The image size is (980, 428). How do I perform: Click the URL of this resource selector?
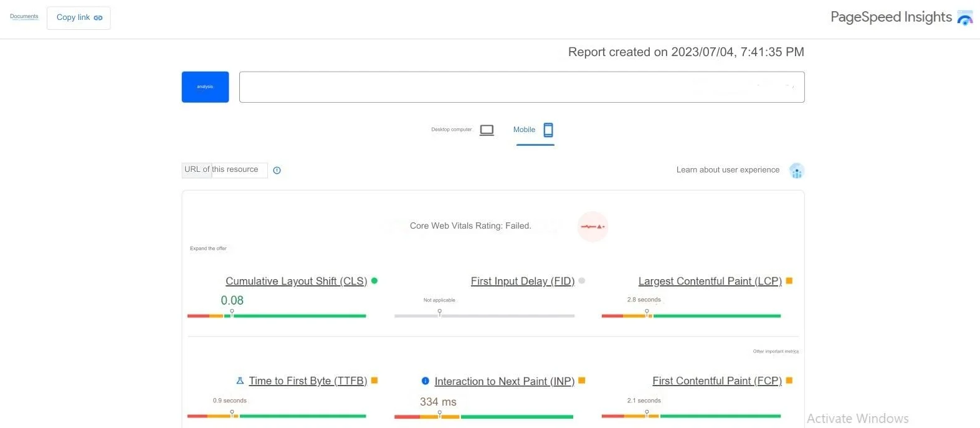[224, 170]
